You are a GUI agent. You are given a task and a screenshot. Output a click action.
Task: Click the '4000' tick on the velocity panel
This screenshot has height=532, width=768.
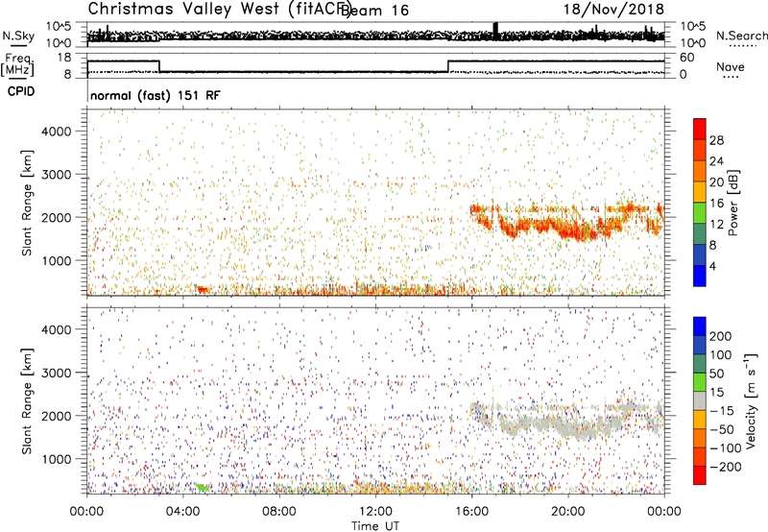pyautogui.click(x=56, y=329)
